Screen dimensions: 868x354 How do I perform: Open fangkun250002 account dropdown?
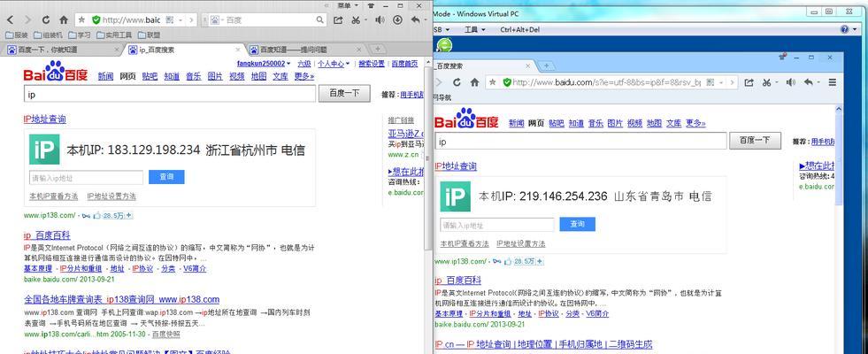[264, 64]
